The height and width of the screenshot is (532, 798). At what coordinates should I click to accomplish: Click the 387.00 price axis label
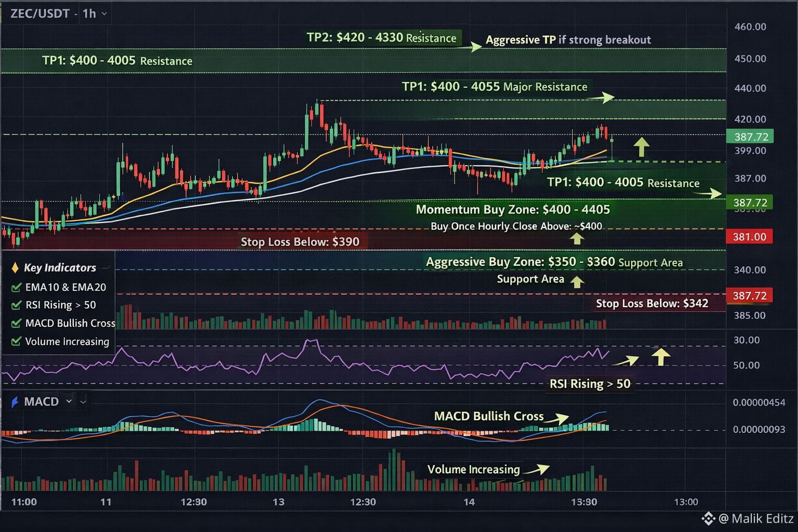click(750, 179)
